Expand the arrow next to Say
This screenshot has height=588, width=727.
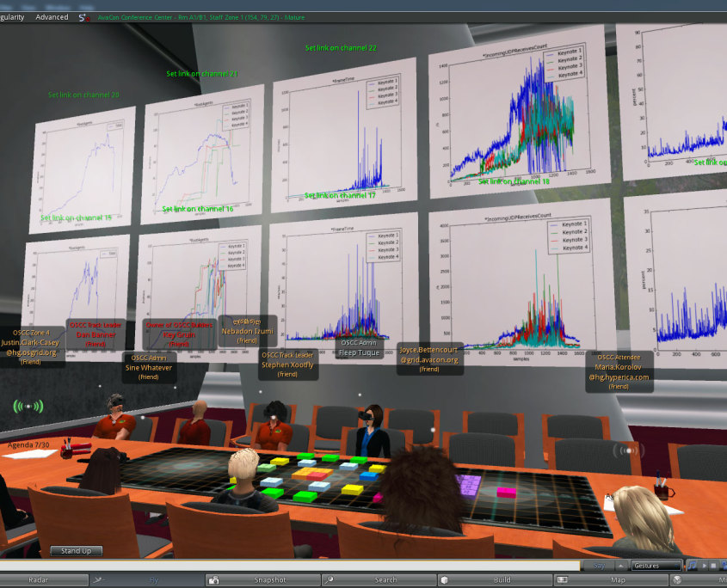622,566
